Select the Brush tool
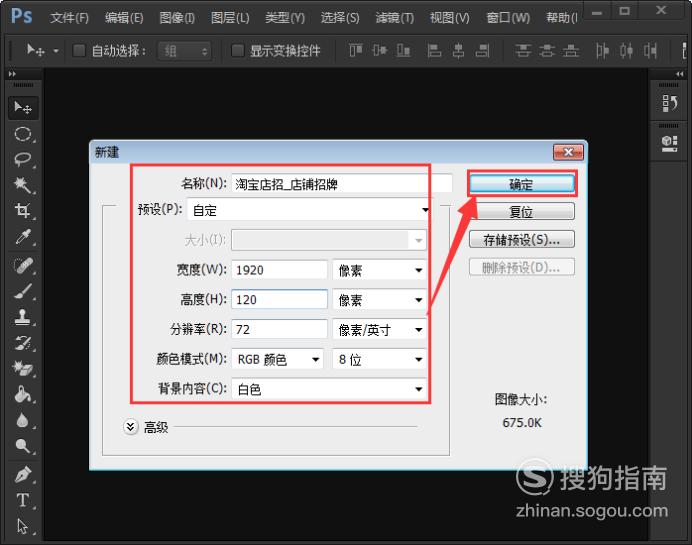 [23, 291]
